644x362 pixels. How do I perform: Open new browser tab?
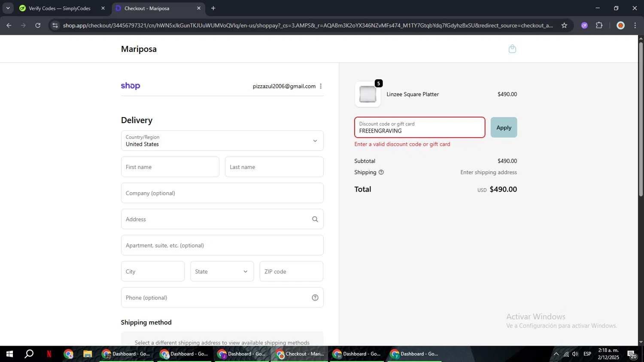(213, 8)
